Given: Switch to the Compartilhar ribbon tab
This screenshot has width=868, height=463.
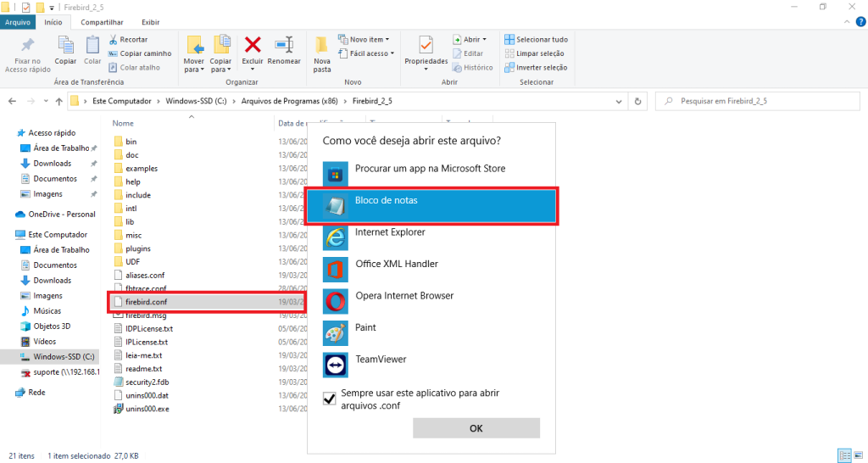Looking at the screenshot, I should [x=102, y=22].
